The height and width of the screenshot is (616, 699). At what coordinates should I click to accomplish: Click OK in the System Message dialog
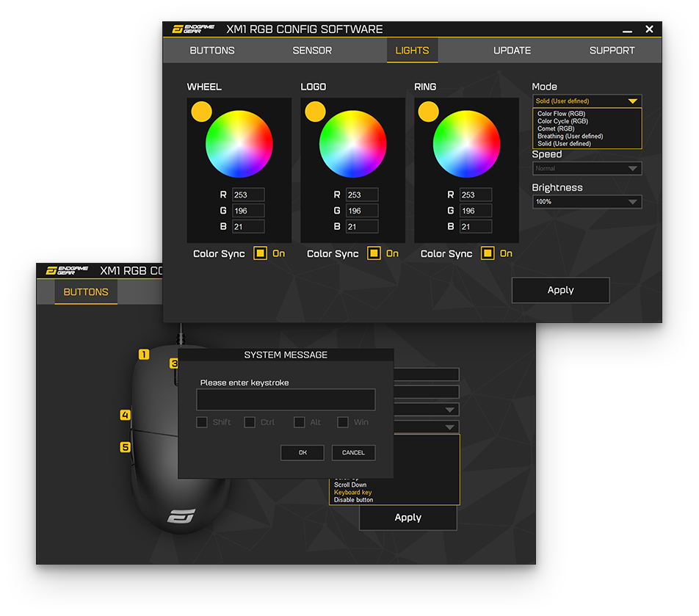pyautogui.click(x=303, y=452)
